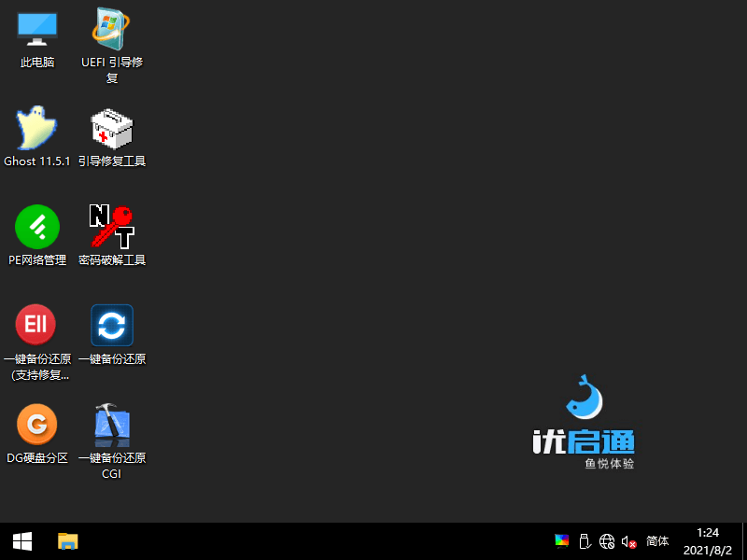Open network globe tray icon

coord(607,541)
